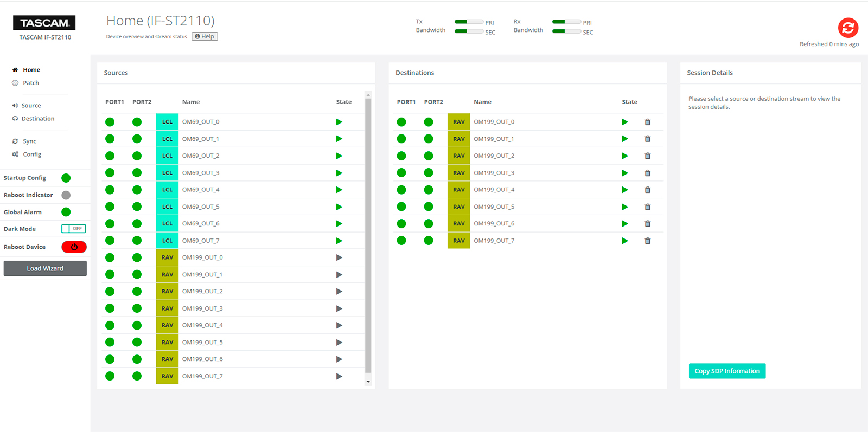The image size is (868, 432).
Task: Click PORT2 status dot of destination OM199_OUT_1
Action: pyautogui.click(x=429, y=139)
